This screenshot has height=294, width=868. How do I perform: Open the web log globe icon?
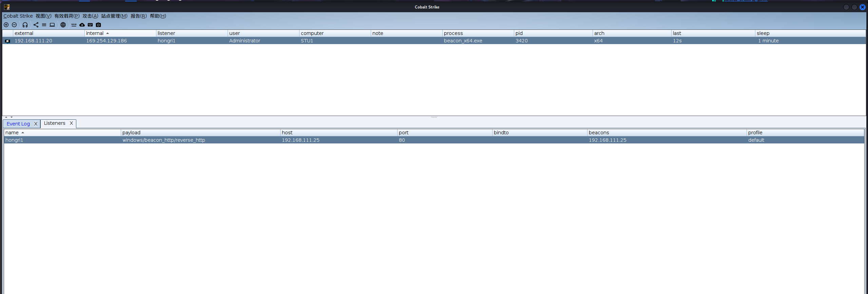coord(63,25)
